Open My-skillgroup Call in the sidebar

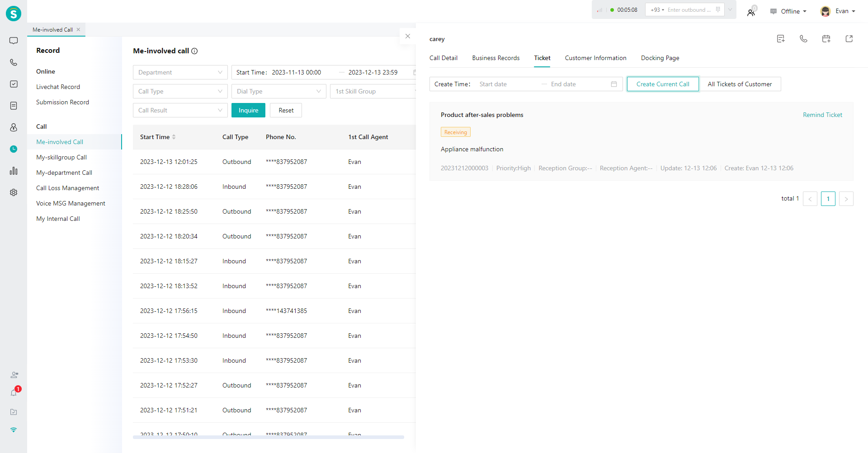(x=61, y=157)
